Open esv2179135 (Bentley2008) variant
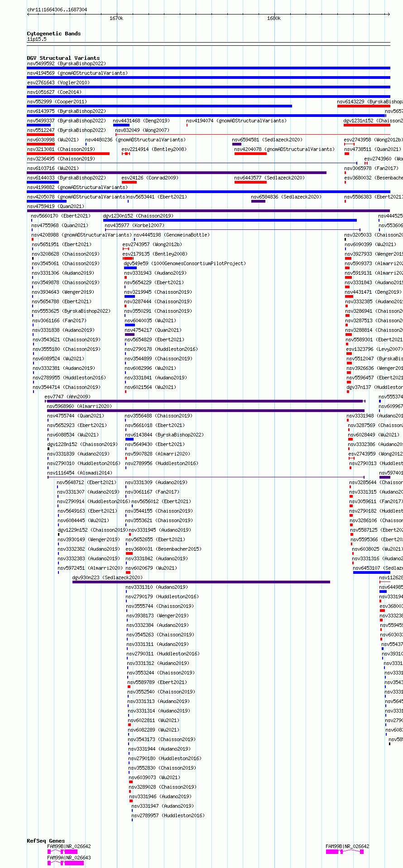 point(155,254)
